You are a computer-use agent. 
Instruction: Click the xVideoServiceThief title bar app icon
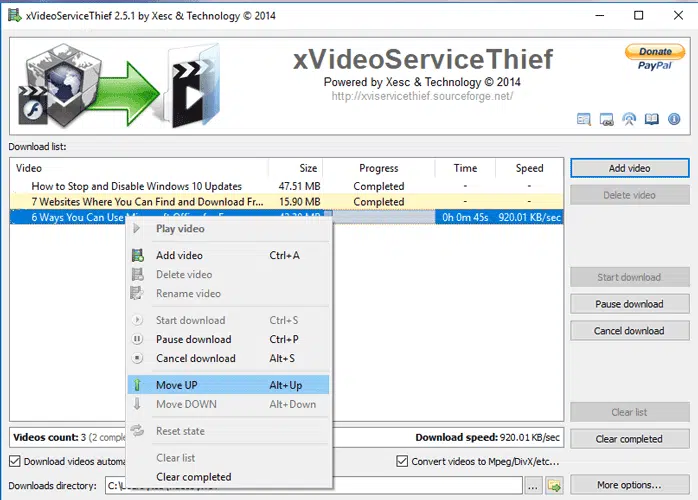[x=14, y=16]
